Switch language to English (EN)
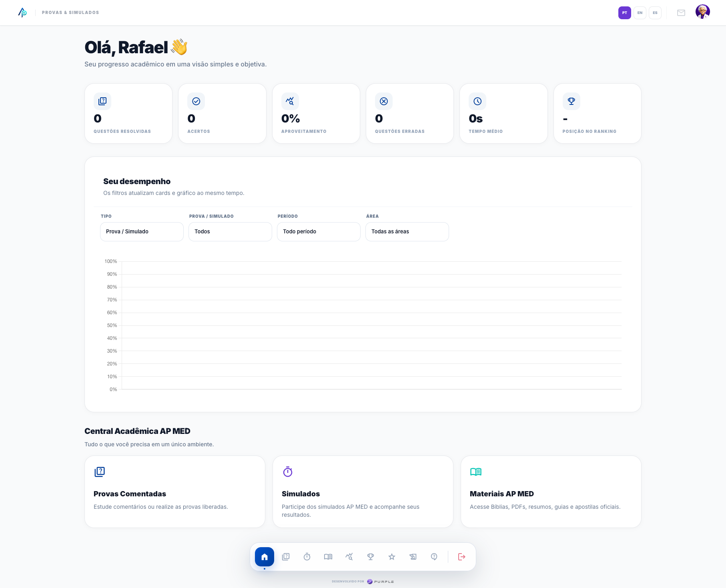 pos(640,13)
